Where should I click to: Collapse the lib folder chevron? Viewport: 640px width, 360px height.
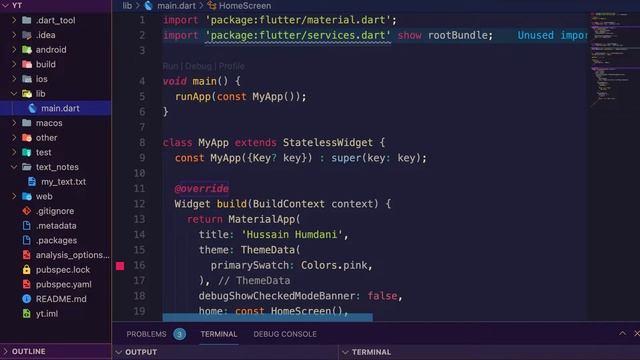pos(14,93)
